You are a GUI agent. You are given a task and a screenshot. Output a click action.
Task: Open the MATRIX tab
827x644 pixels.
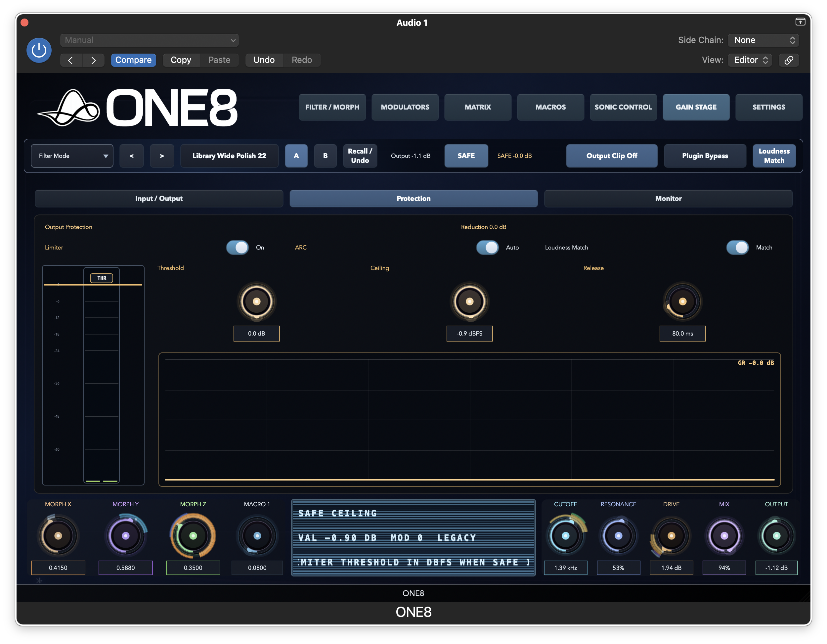477,107
